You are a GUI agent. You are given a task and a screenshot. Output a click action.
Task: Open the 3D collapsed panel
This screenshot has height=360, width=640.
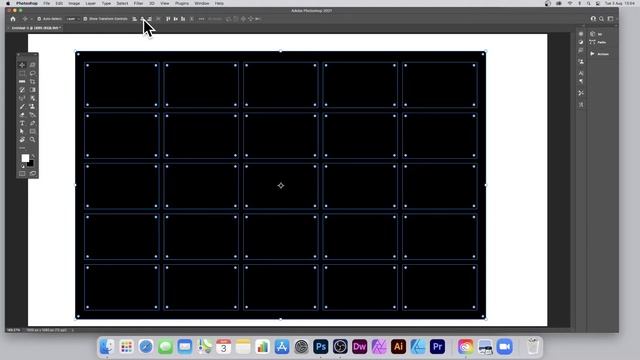point(596,34)
